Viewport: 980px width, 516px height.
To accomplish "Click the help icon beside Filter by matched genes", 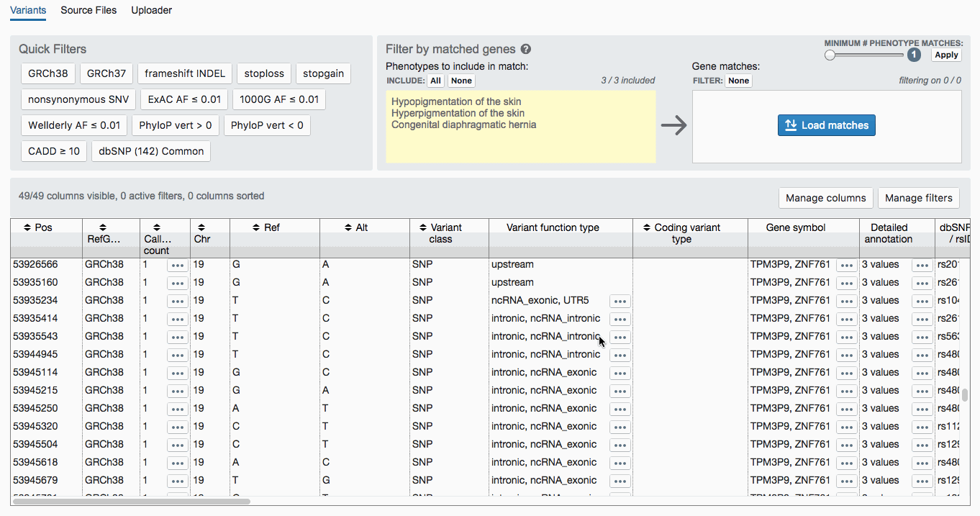I will 526,50.
